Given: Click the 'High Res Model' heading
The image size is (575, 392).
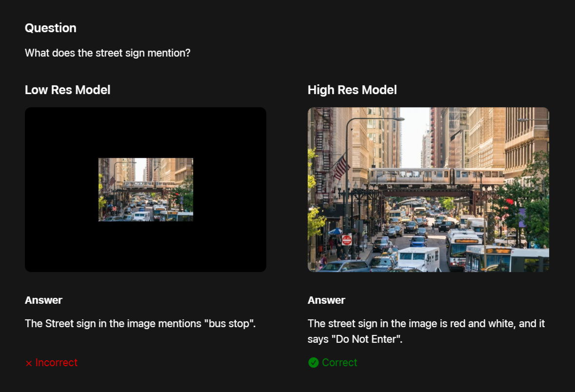Looking at the screenshot, I should pos(352,90).
